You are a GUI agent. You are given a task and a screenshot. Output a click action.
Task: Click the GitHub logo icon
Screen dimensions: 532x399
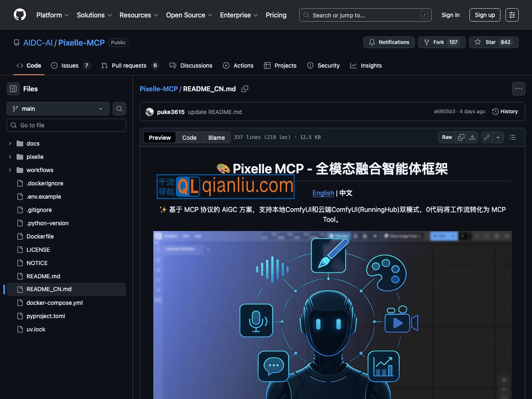coord(20,15)
